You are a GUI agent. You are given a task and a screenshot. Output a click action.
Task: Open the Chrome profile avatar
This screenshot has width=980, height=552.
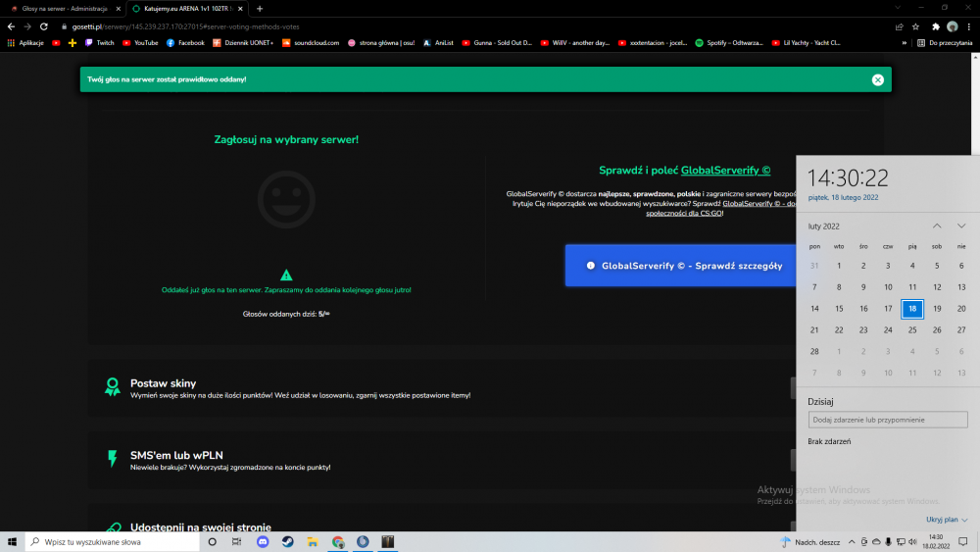952,26
